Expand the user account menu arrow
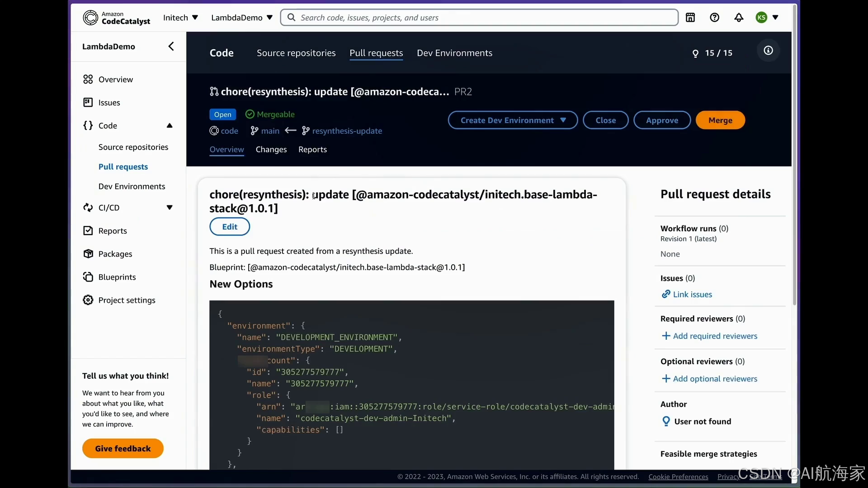 pos(775,18)
